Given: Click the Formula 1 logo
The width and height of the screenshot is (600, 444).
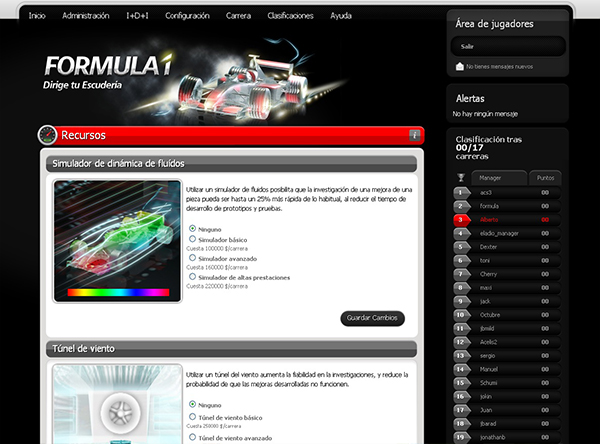Looking at the screenshot, I should [108, 72].
